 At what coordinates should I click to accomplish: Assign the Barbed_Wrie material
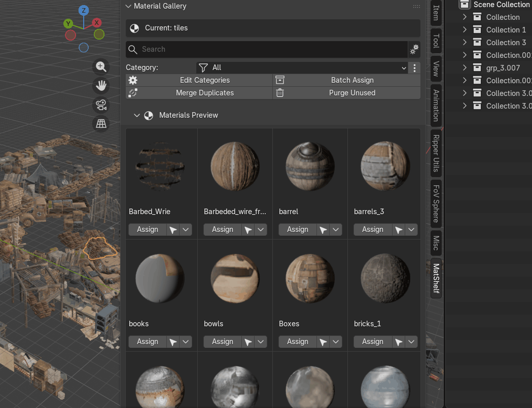point(148,230)
